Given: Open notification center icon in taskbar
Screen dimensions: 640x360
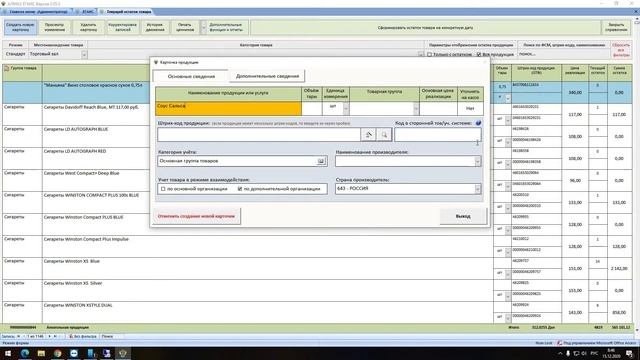Looking at the screenshot, I should (x=629, y=353).
